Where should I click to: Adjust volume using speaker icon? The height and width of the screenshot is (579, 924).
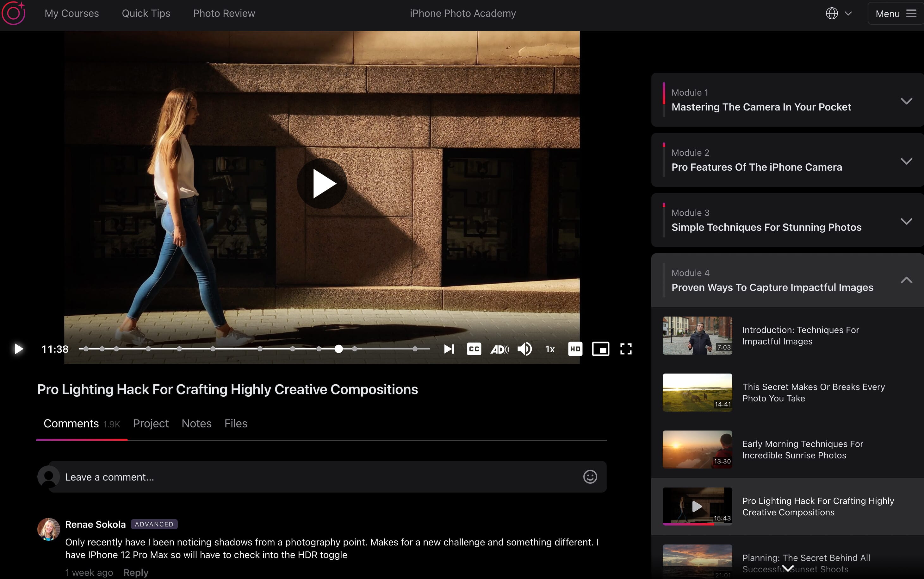point(525,349)
